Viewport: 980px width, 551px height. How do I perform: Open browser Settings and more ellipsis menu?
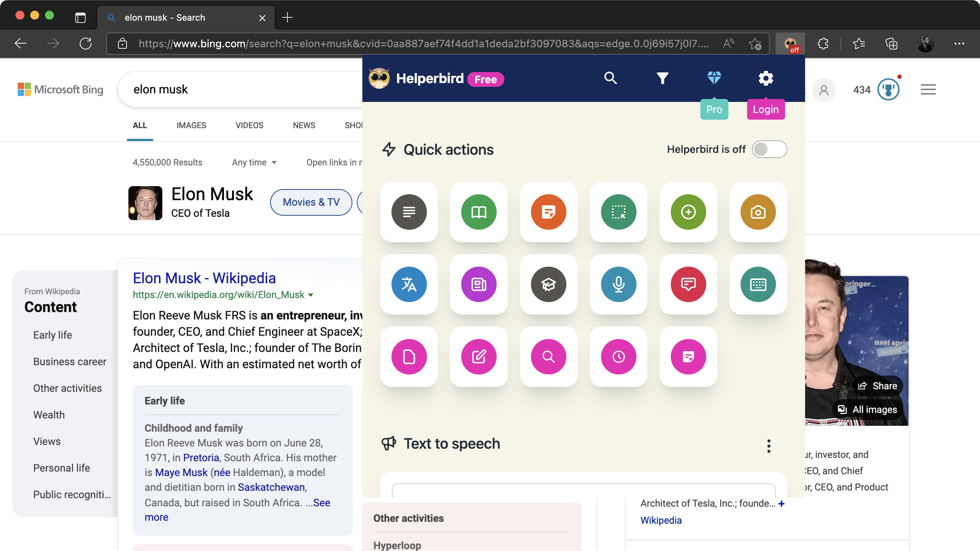click(959, 44)
